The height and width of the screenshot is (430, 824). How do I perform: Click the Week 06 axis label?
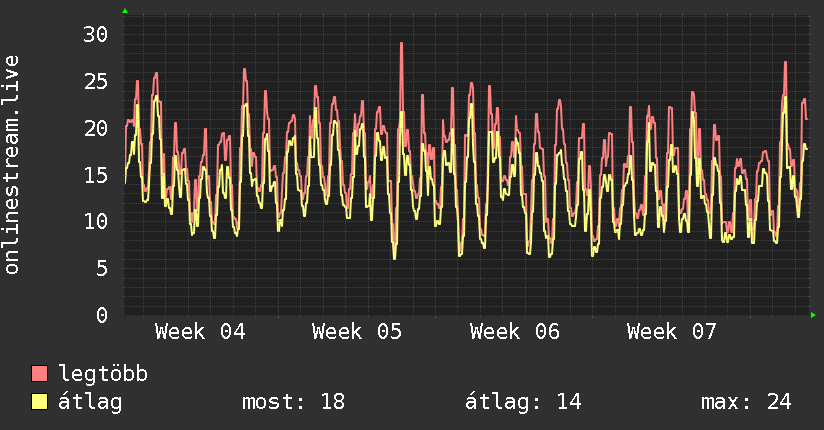(514, 332)
